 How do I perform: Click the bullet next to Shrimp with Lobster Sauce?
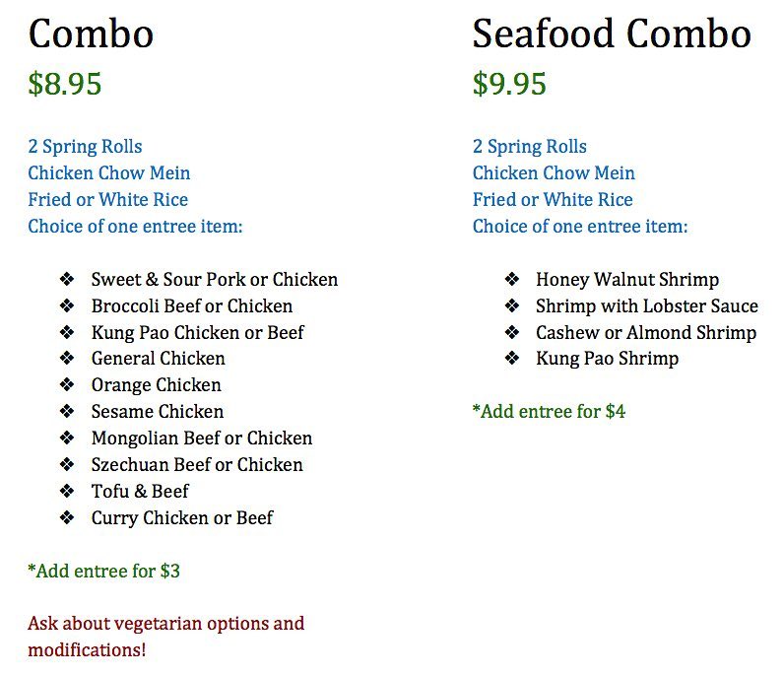pos(512,306)
